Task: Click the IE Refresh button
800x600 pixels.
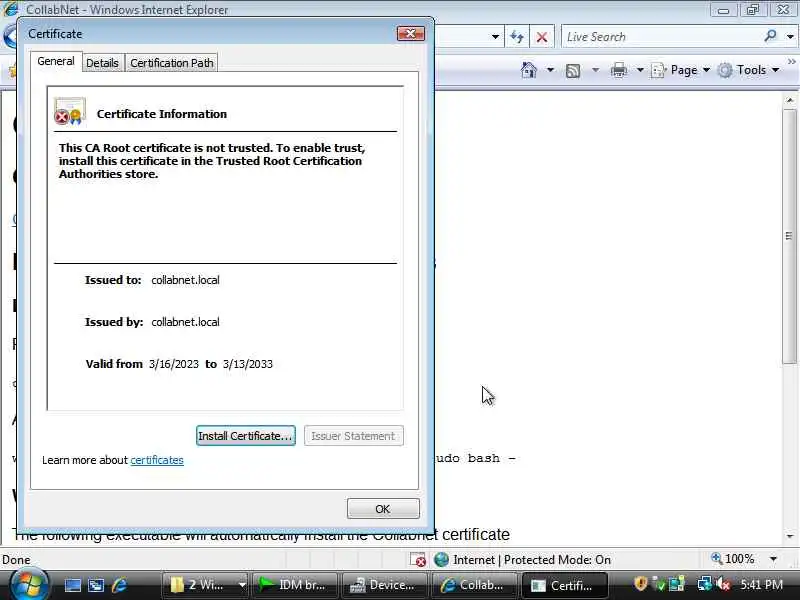Action: 517,37
